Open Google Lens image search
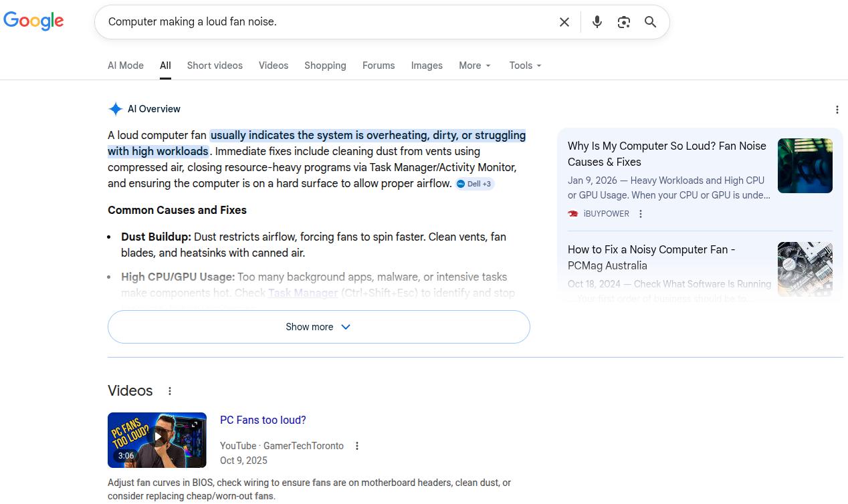This screenshot has width=848, height=504. coord(623,21)
